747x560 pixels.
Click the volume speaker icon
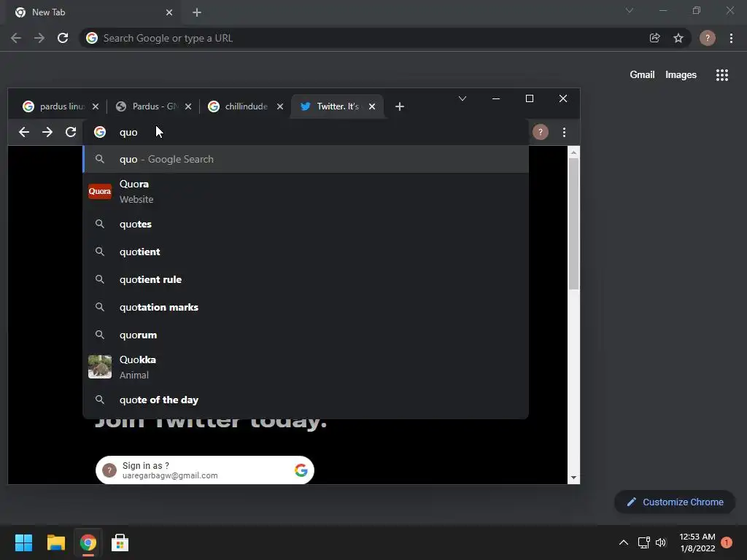(661, 542)
